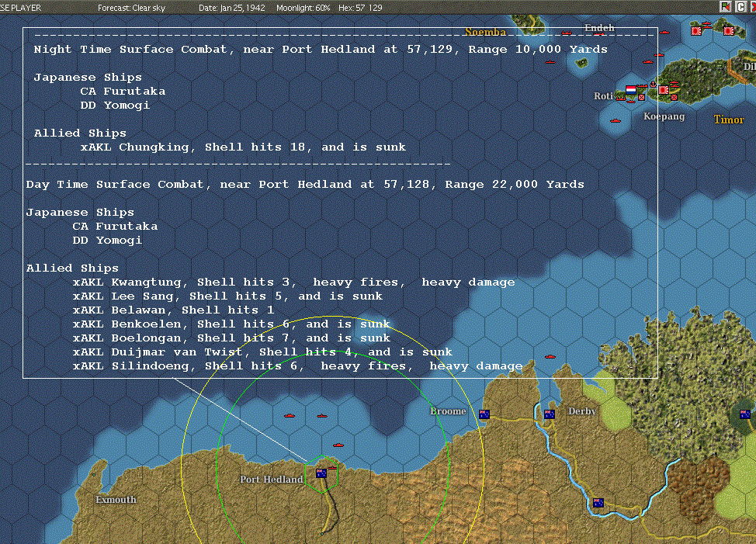This screenshot has height=544, width=756.
Task: Click the xAKL Benkoelen report line
Action: click(x=231, y=324)
